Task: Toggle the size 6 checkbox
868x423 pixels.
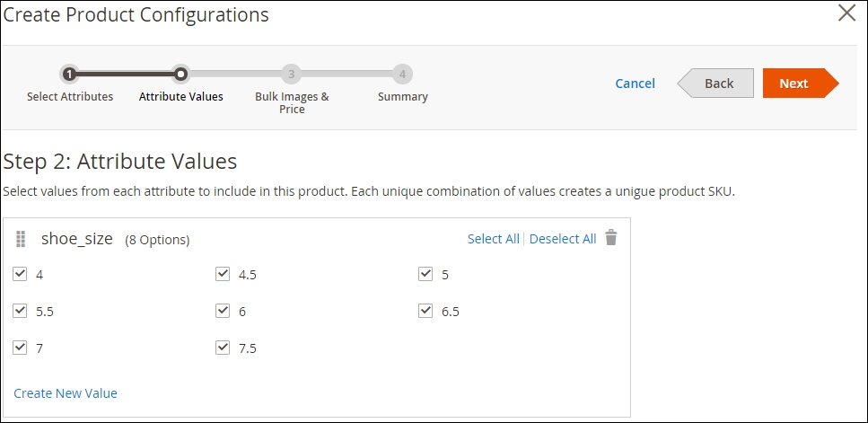Action: pos(223,311)
